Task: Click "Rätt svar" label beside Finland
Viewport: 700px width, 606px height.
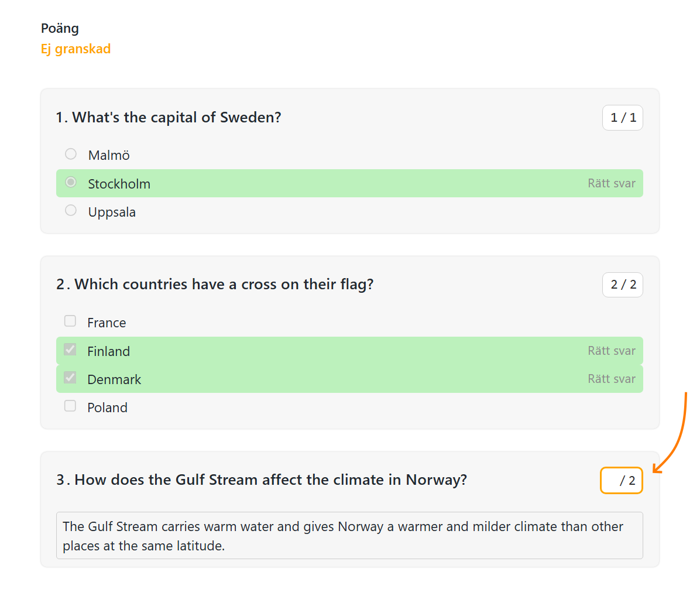Action: (x=611, y=351)
